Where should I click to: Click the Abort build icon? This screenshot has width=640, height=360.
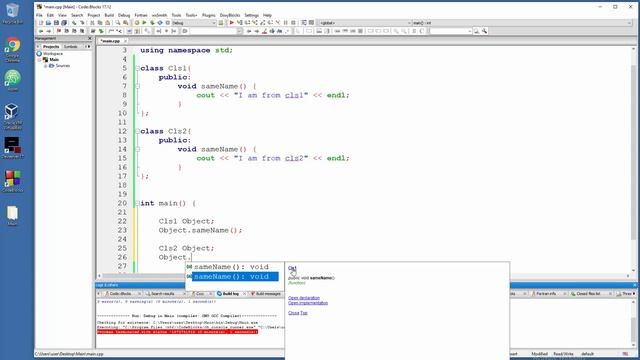tap(167, 23)
